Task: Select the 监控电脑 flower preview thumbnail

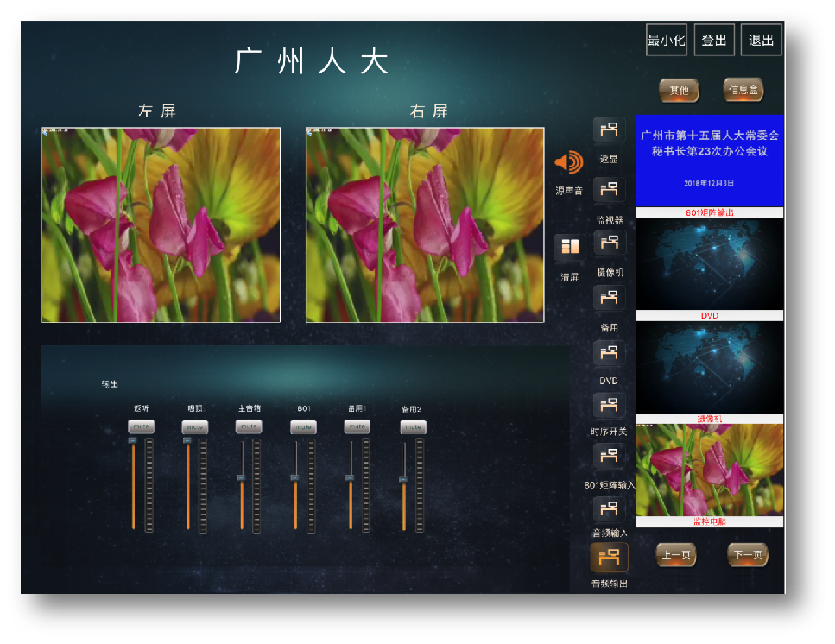Action: point(710,470)
